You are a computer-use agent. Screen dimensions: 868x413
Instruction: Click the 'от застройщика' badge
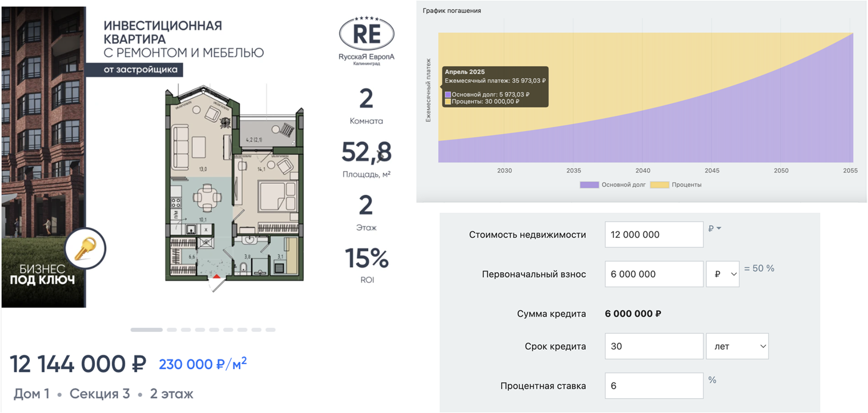click(134, 70)
